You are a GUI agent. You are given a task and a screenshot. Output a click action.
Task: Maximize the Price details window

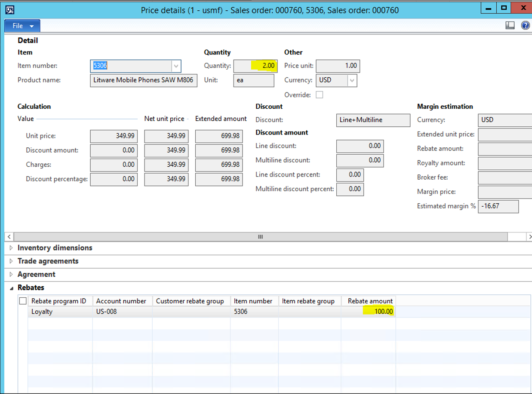504,8
